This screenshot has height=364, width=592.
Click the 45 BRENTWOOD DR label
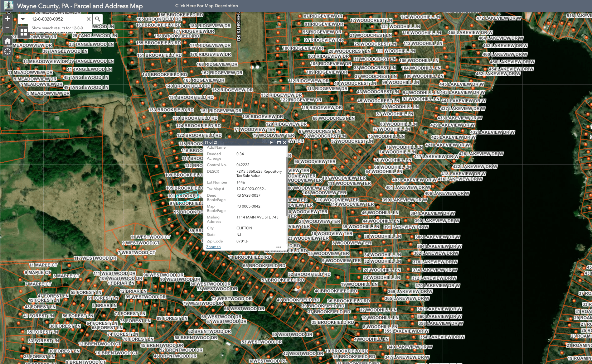point(162,345)
